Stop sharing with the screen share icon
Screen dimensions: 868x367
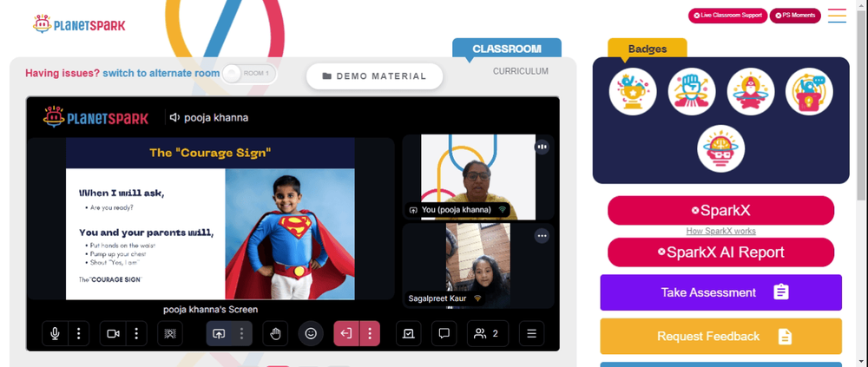coord(219,333)
